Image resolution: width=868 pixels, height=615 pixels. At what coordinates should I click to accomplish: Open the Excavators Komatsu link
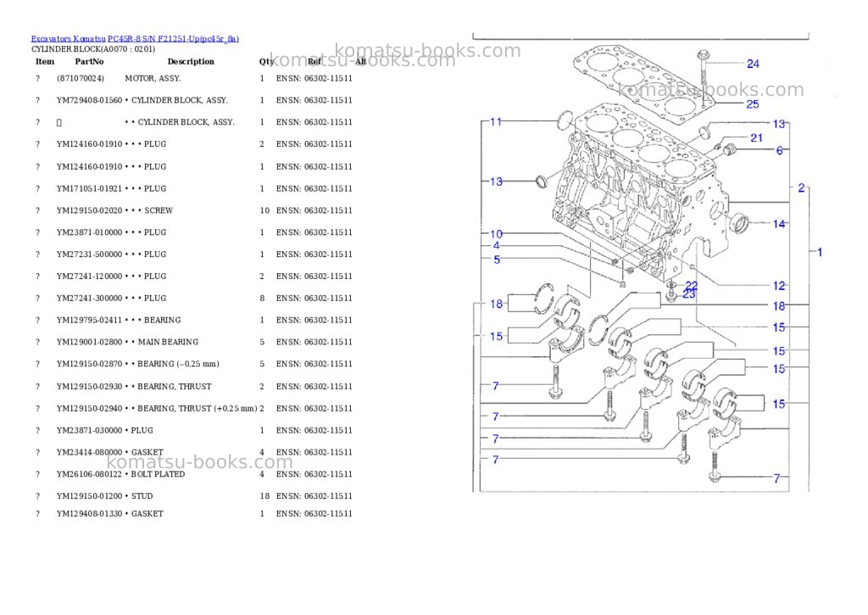click(68, 39)
